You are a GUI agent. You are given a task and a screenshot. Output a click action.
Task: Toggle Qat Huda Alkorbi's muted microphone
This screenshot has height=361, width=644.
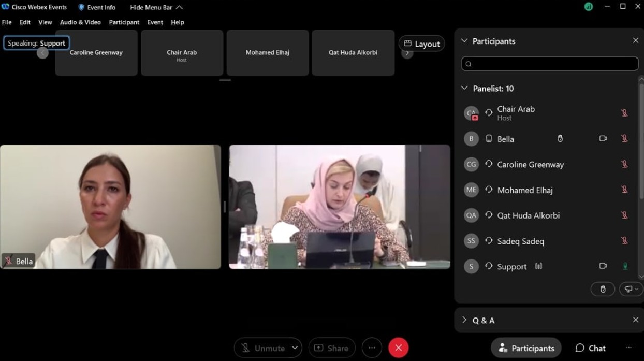pos(625,215)
